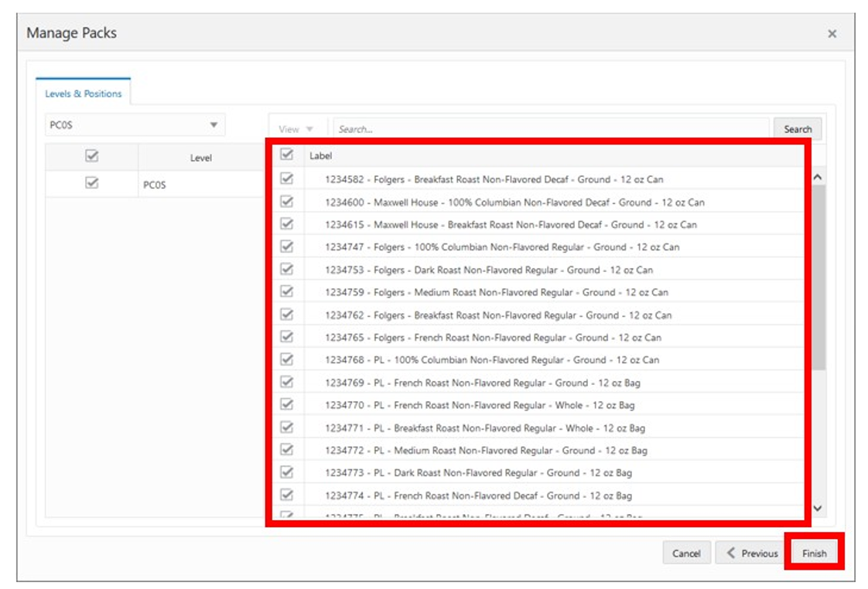
Task: Select label text 1234769 PL French Roast Ground
Action: tap(483, 383)
